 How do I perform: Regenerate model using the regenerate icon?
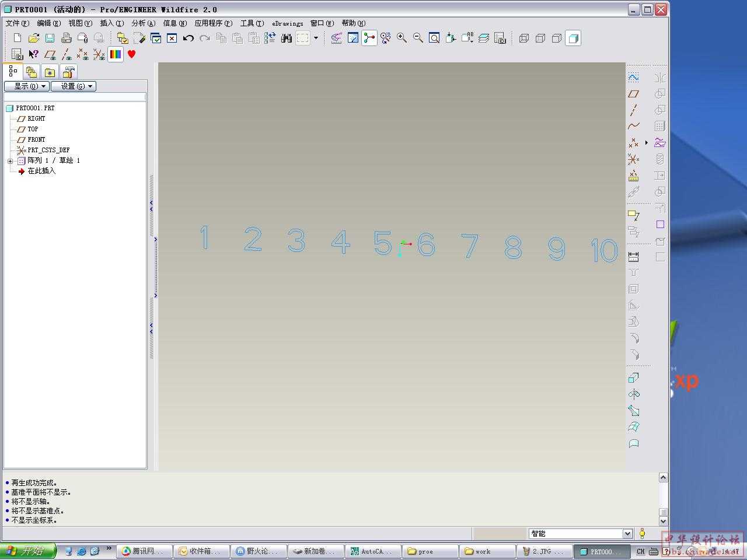[270, 38]
